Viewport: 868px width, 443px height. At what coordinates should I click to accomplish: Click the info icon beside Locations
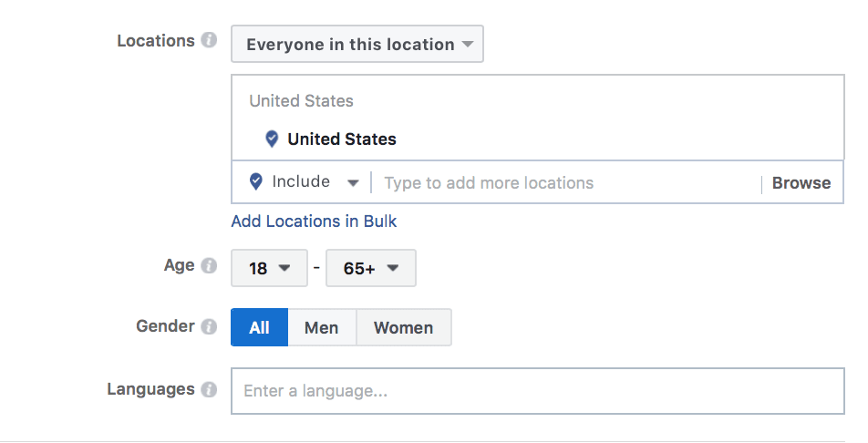pyautogui.click(x=209, y=41)
